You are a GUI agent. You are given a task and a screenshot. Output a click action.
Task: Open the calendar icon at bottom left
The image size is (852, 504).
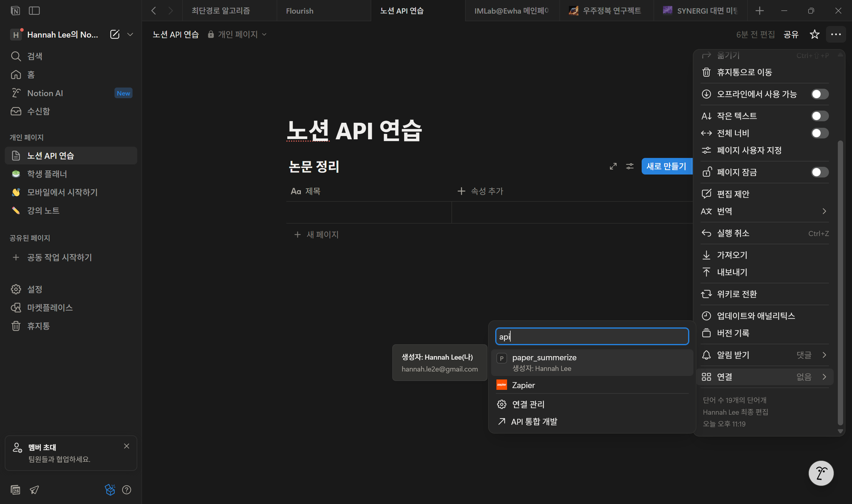tap(16, 490)
